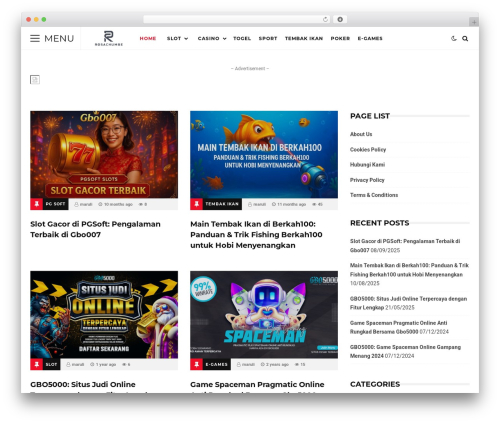The image size is (500, 423).
Task: Click TEMBAK IKAN category tag on post
Action: (x=222, y=204)
